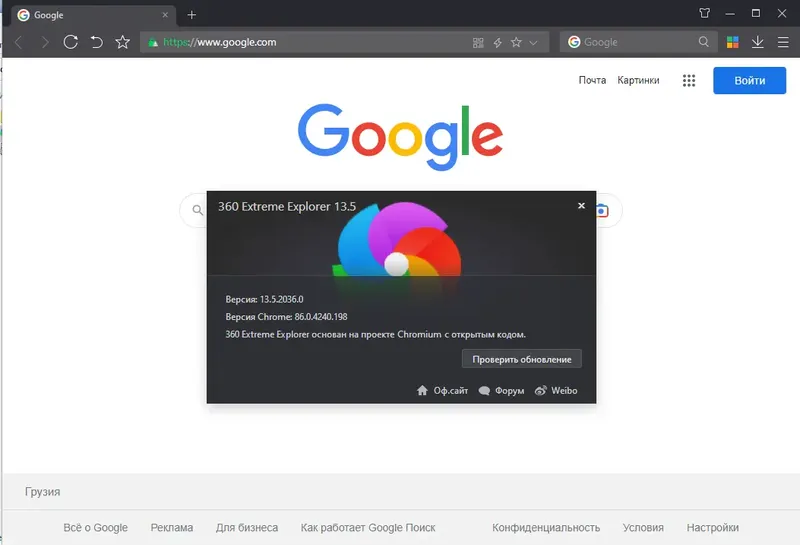
Task: Click the Проверить обновление button
Action: [521, 359]
